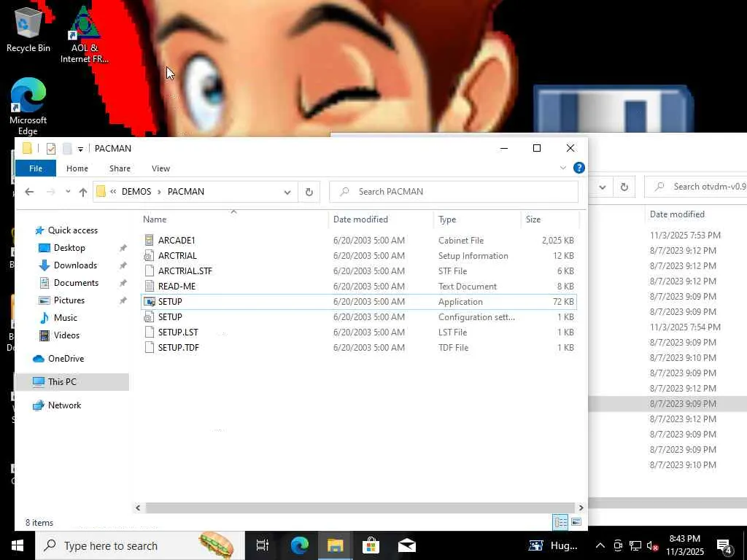Open the Mail app from the taskbar

coord(407,545)
